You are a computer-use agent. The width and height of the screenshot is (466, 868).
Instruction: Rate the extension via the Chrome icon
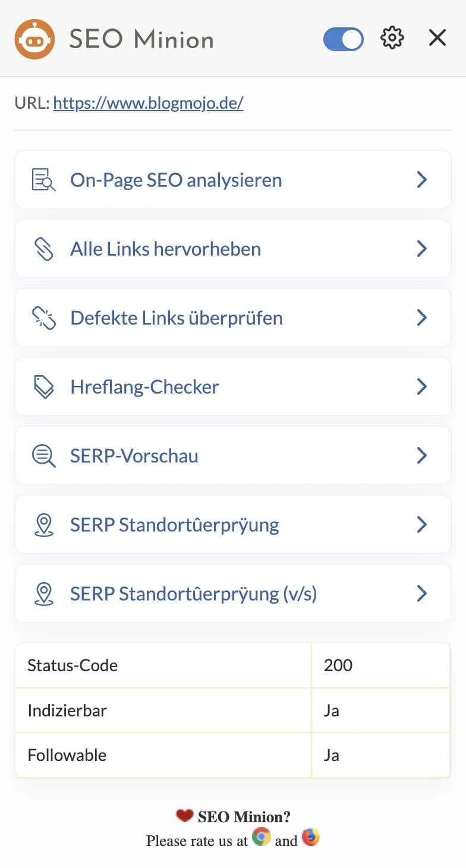point(261,838)
